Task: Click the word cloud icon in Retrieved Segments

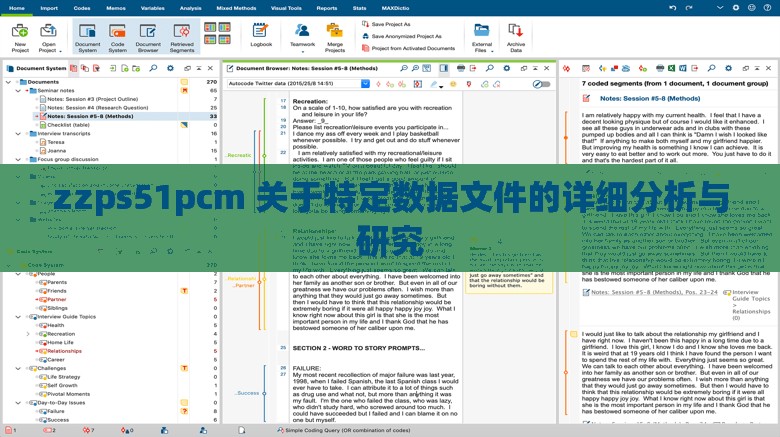Action: tap(626, 68)
